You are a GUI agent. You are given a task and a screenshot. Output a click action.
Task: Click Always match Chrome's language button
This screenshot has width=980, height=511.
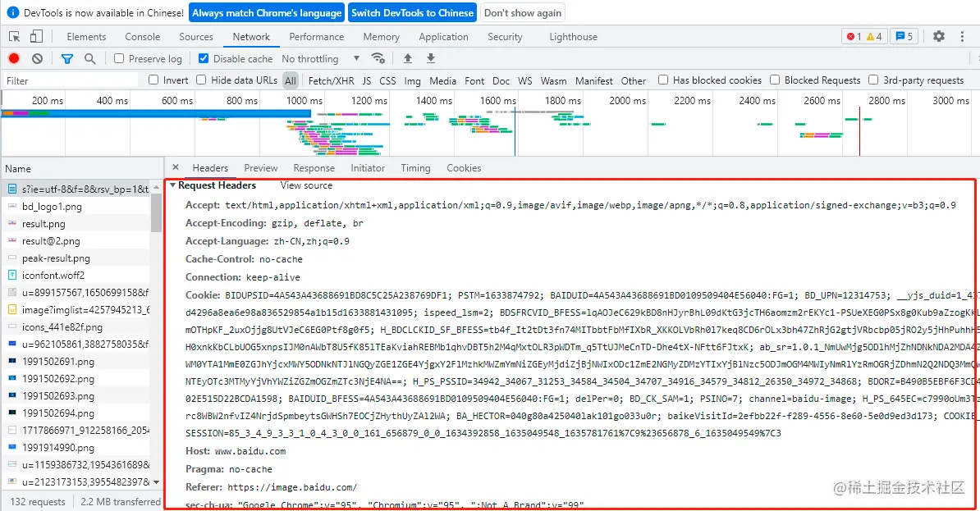click(x=267, y=12)
